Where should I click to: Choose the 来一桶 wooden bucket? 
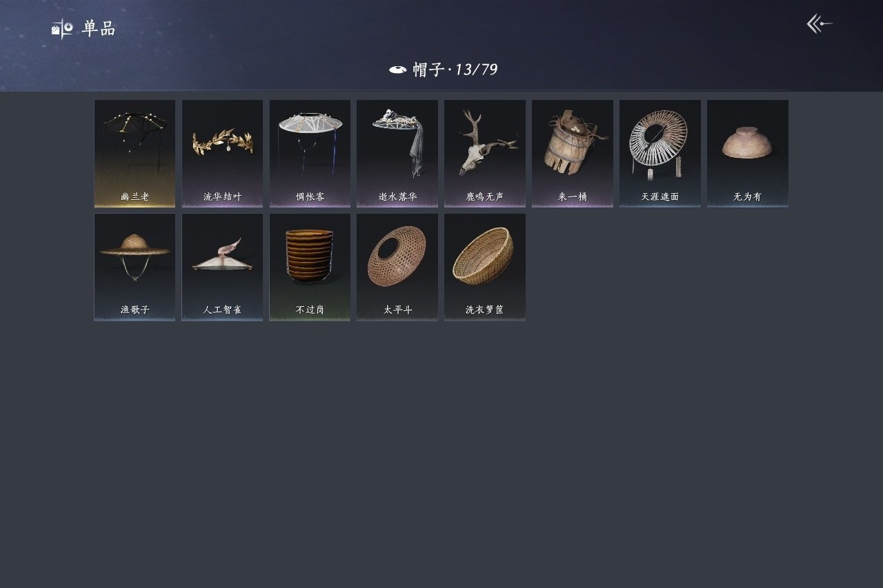click(x=573, y=154)
